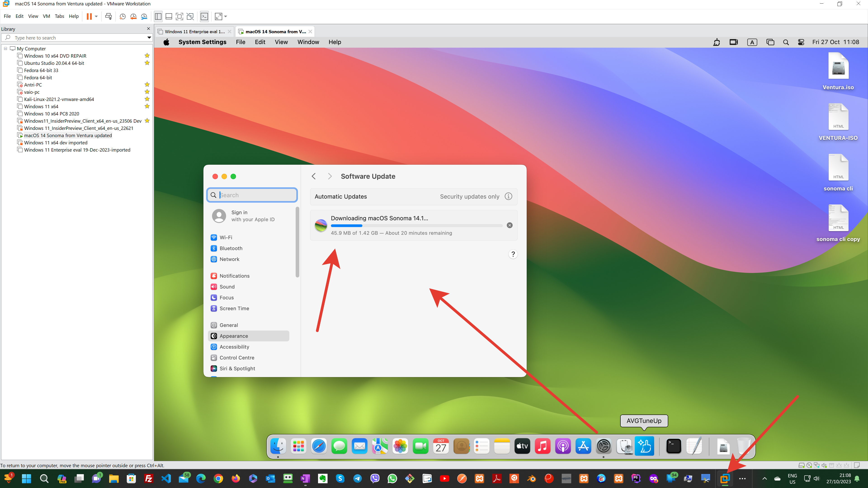Open VMware VM menu
Image resolution: width=868 pixels, height=488 pixels.
(x=46, y=16)
